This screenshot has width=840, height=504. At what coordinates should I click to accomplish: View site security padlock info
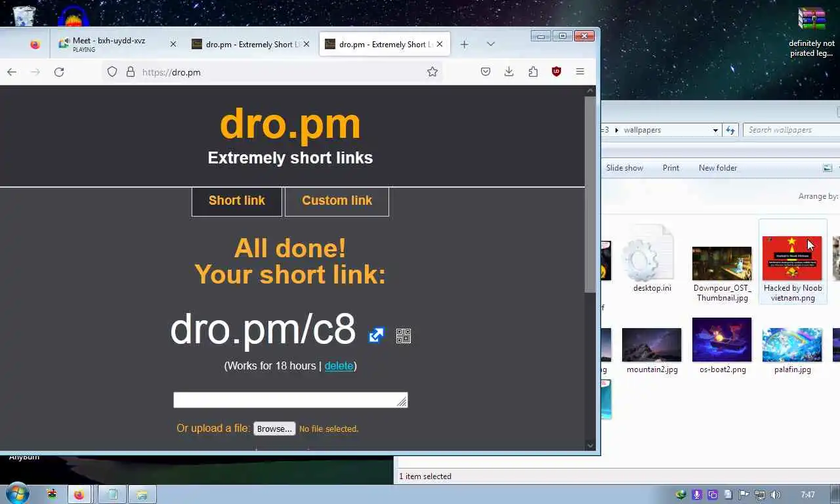(130, 72)
